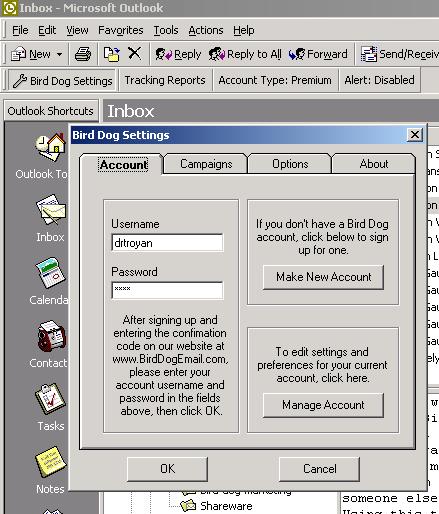Select the Shareware folder in the folder tree

pyautogui.click(x=226, y=506)
